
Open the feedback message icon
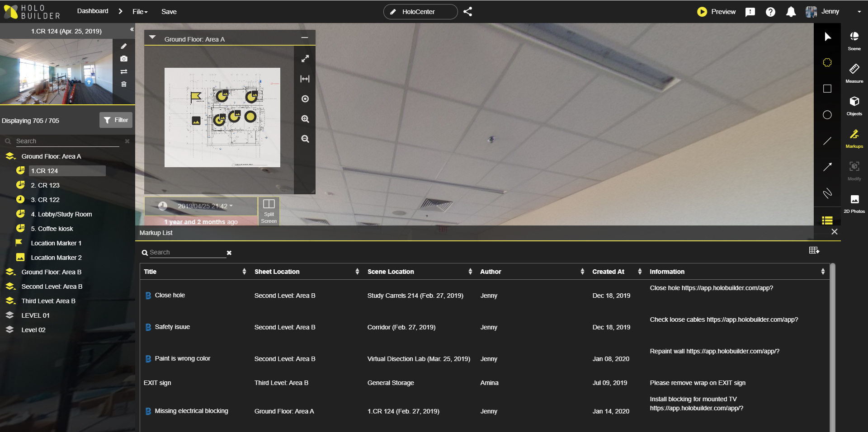click(750, 12)
